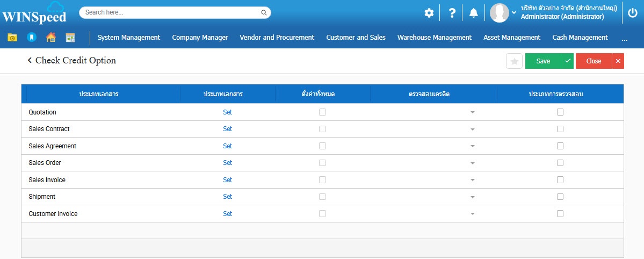Click the power logout icon
Screen dimensions: 644x259
pyautogui.click(x=633, y=13)
